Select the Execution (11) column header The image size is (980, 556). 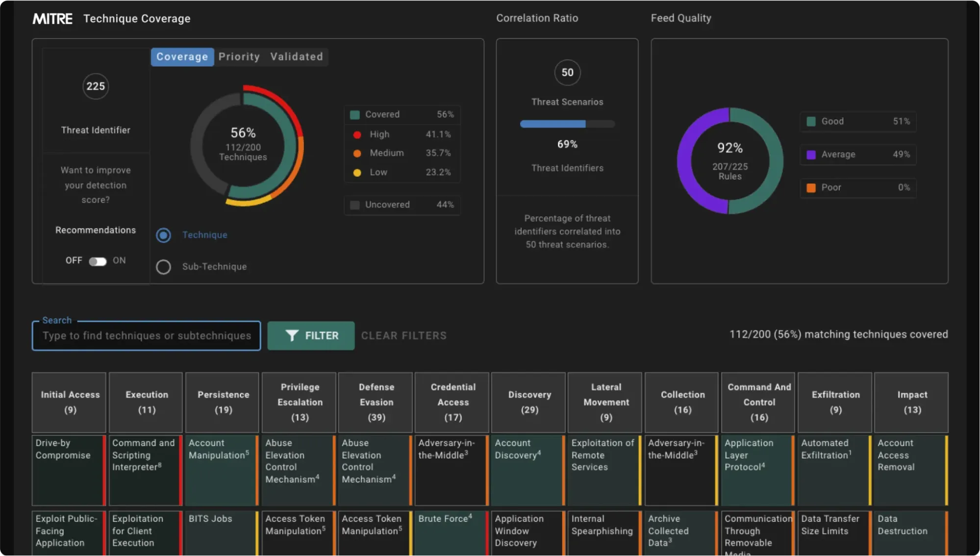click(x=146, y=403)
